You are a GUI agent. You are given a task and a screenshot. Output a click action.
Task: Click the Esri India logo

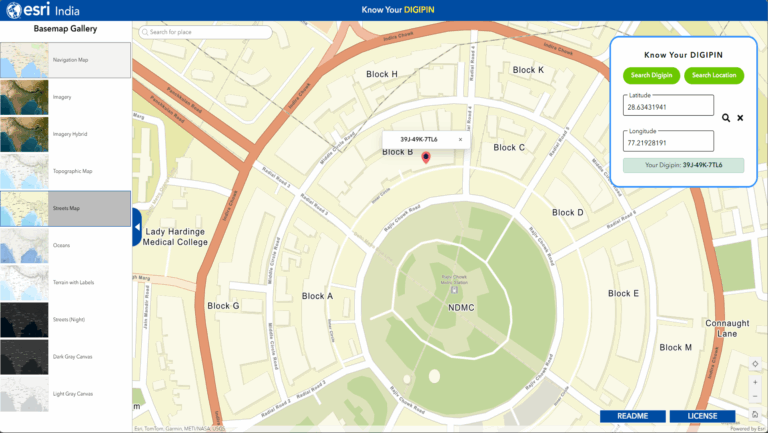43,10
